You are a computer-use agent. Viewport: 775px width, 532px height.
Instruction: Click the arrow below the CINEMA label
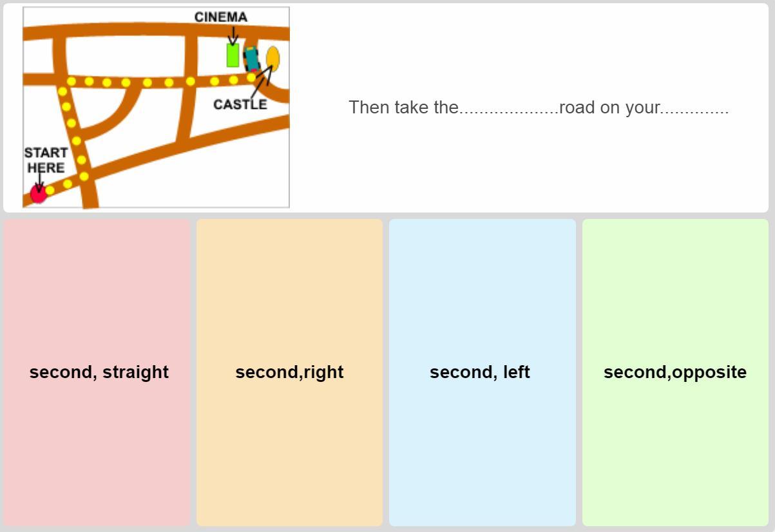[233, 35]
